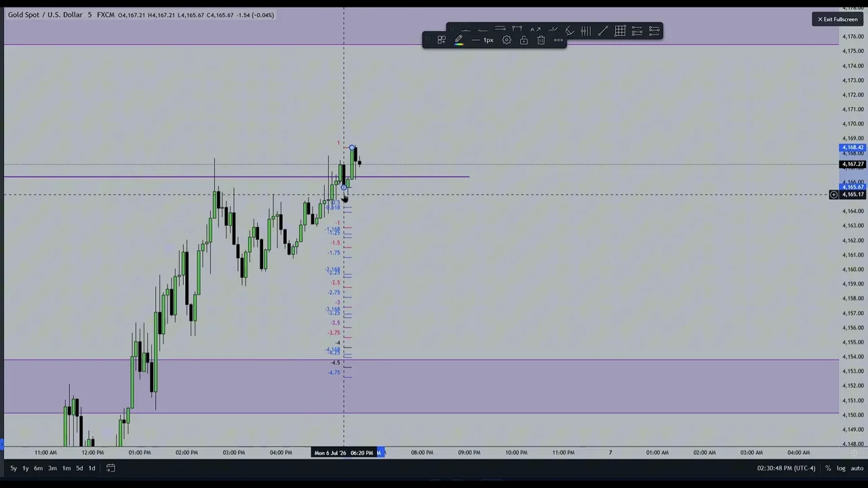
Task: Open the more options ellipsis menu
Action: tap(558, 40)
